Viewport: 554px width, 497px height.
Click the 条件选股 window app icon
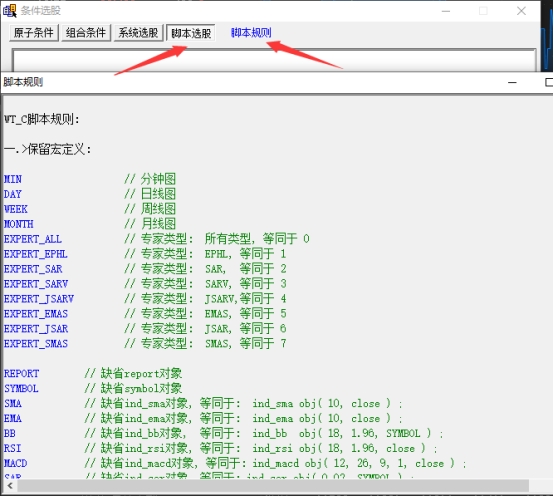[10, 11]
